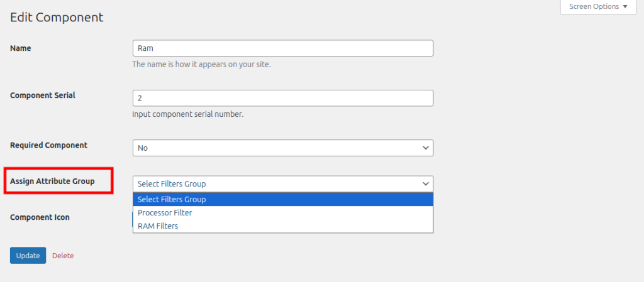This screenshot has height=282, width=644.
Task: Click the red Delete link
Action: (x=63, y=256)
